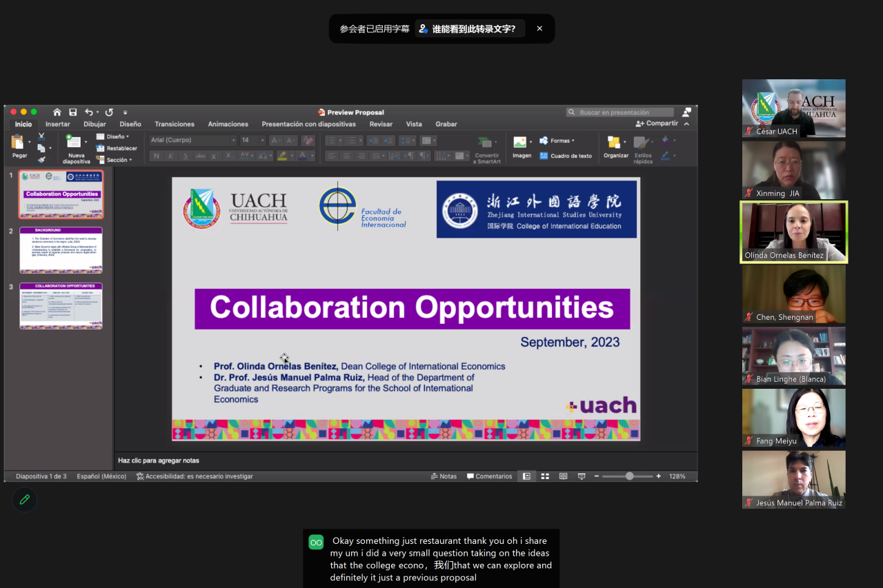Screen dimensions: 883x588
Task: Start slideshow from status bar icon
Action: (582, 476)
